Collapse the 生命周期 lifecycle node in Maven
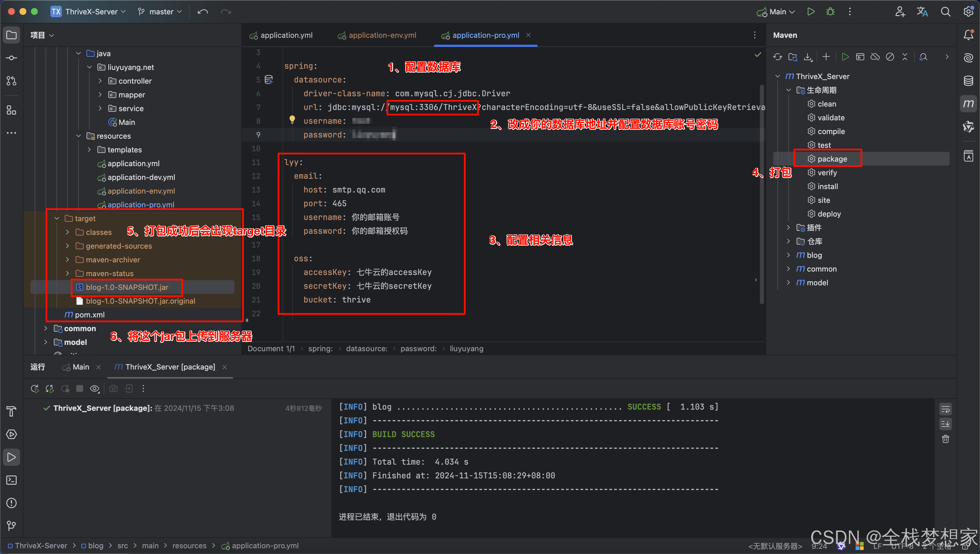 point(789,90)
